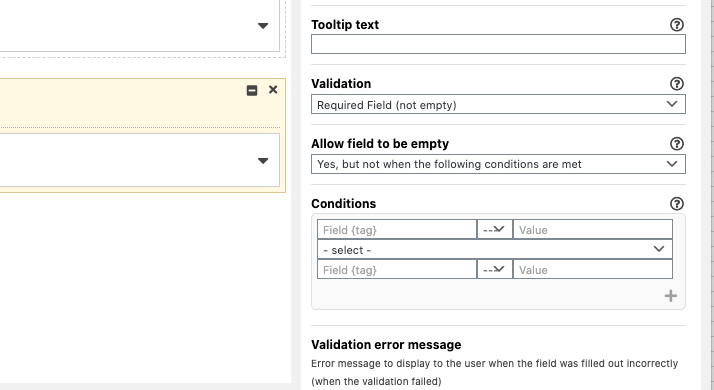Click the 'Validation' label text

point(341,84)
